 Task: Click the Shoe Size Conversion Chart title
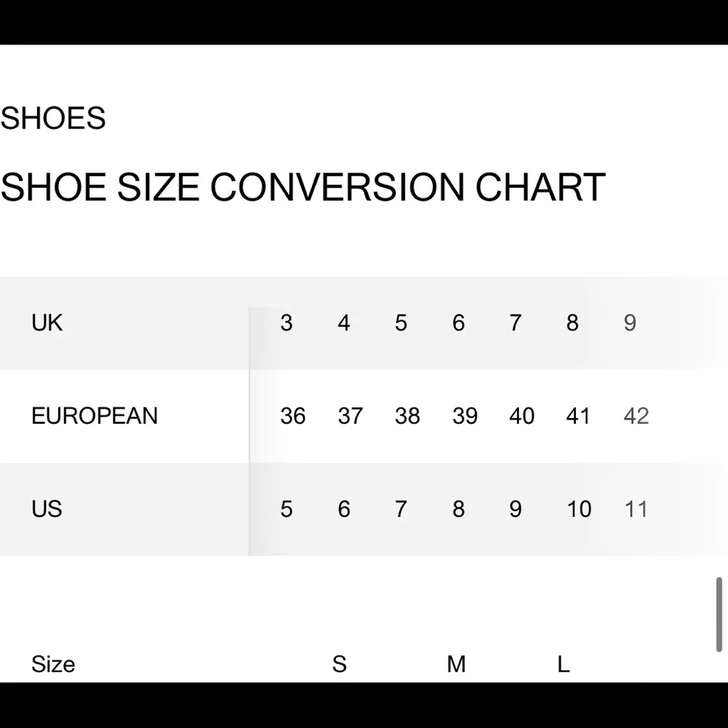[x=303, y=187]
